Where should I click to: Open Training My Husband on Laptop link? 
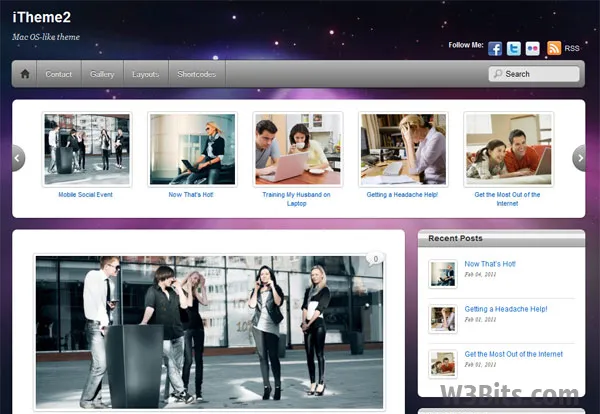297,199
